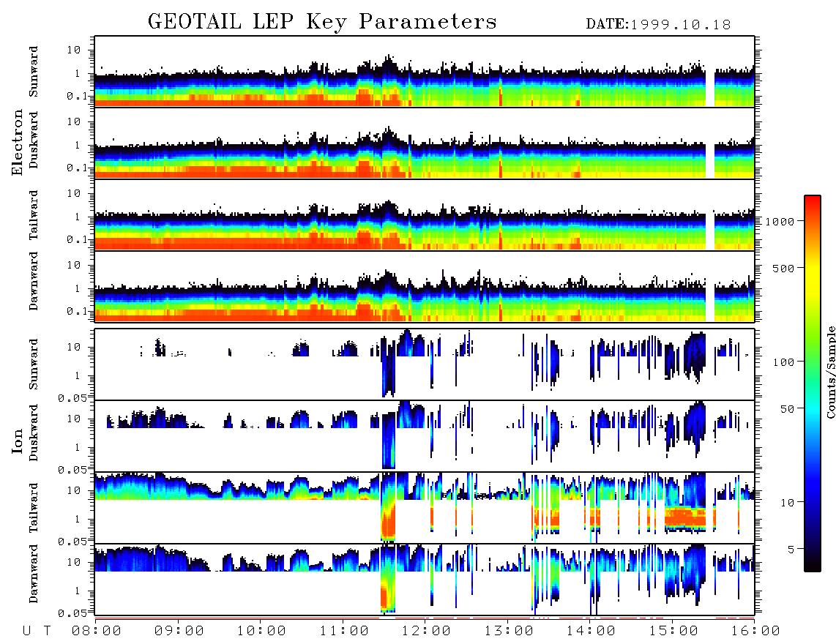The height and width of the screenshot is (644, 836).
Task: Click inside the Electron Dawnward spectrogram panel
Action: click(425, 286)
